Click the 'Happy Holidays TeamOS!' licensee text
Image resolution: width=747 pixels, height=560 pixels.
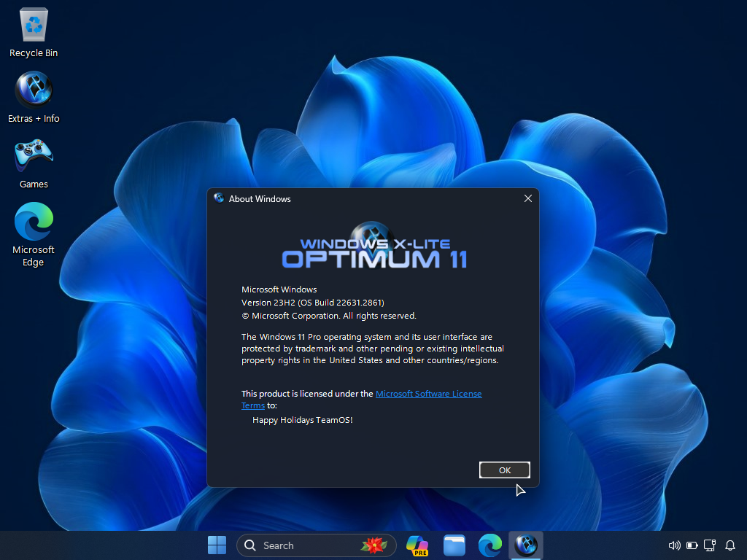(x=303, y=420)
